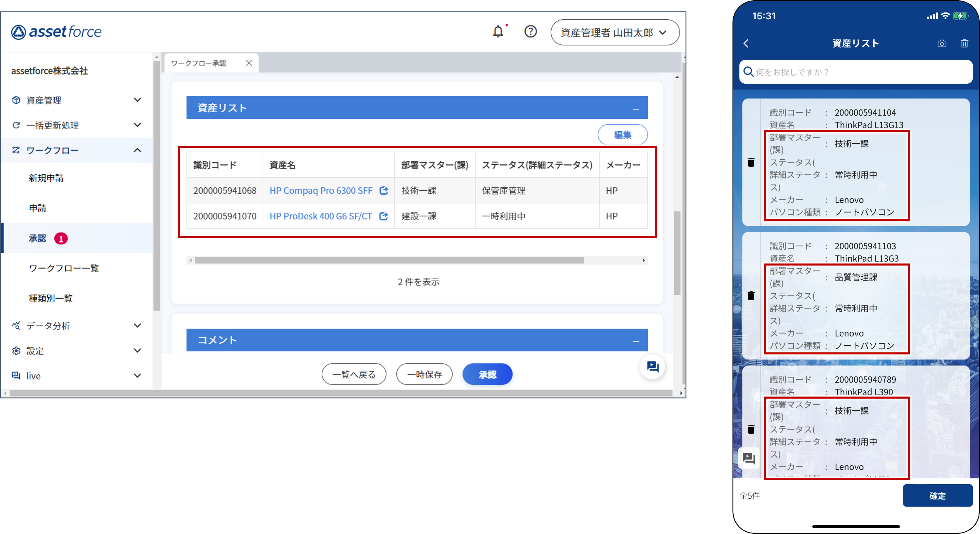Tap ThinkPad L13G13 on the mobile list

pyautogui.click(x=869, y=125)
